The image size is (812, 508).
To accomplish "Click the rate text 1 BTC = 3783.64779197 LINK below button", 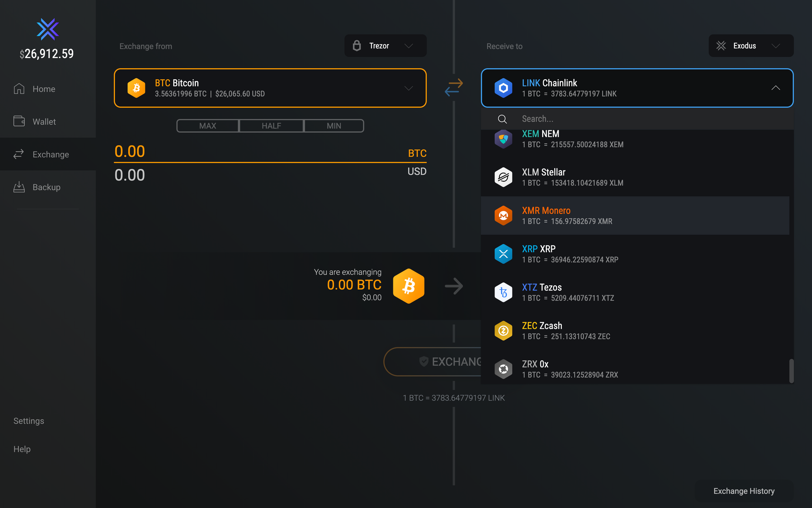I will [454, 398].
